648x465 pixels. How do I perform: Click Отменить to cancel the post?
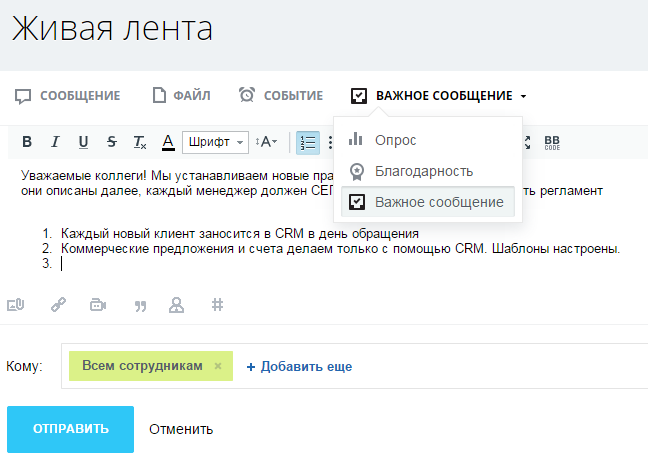[x=181, y=429]
